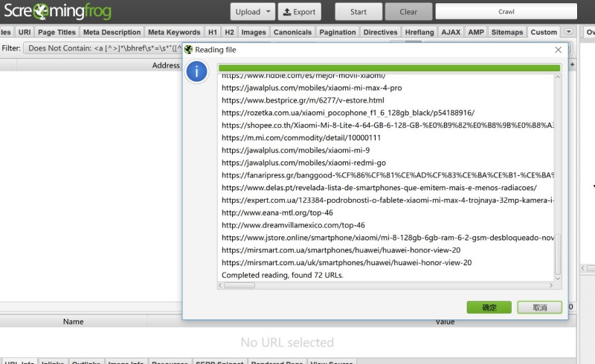Click the Export button
Image resolution: width=595 pixels, height=364 pixels.
[298, 12]
